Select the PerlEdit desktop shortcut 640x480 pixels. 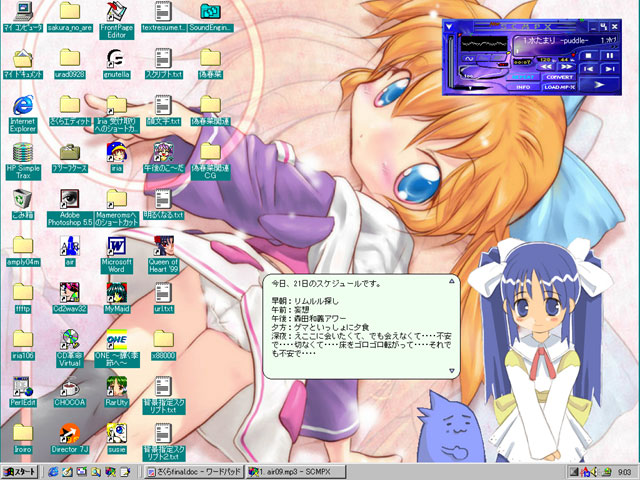[23, 392]
